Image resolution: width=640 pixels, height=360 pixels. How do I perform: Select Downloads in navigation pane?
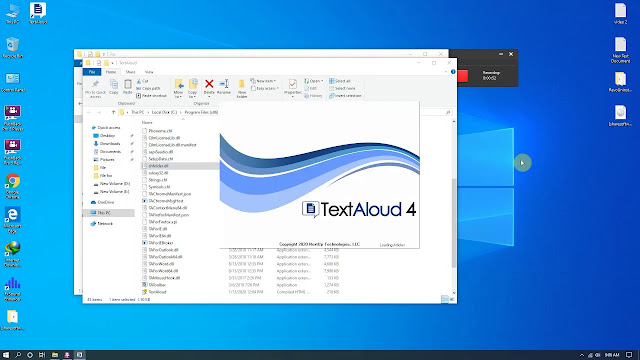tap(107, 144)
